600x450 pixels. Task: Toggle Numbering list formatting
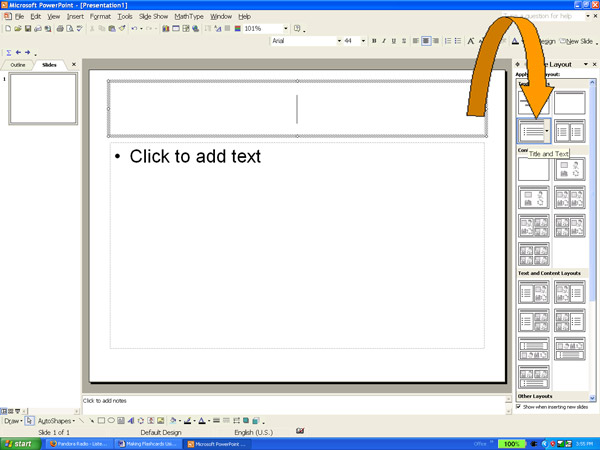448,41
